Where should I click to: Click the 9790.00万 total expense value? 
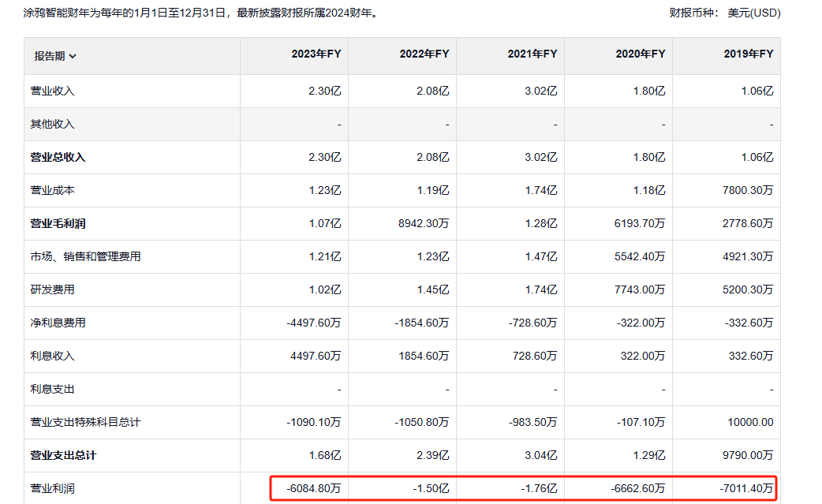(x=748, y=455)
